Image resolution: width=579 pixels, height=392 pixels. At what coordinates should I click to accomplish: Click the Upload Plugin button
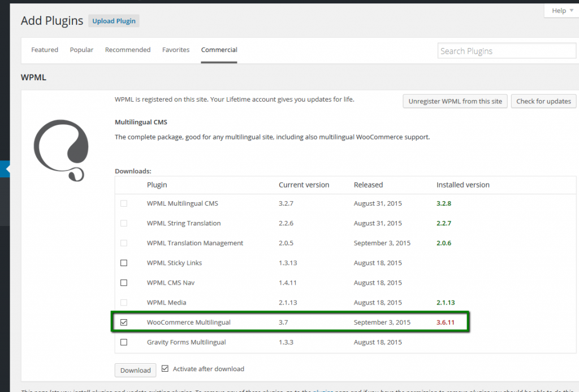coord(114,21)
